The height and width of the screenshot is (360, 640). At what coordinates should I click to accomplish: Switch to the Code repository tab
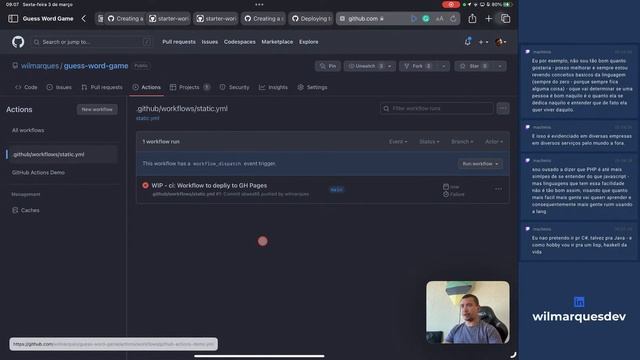[26, 87]
